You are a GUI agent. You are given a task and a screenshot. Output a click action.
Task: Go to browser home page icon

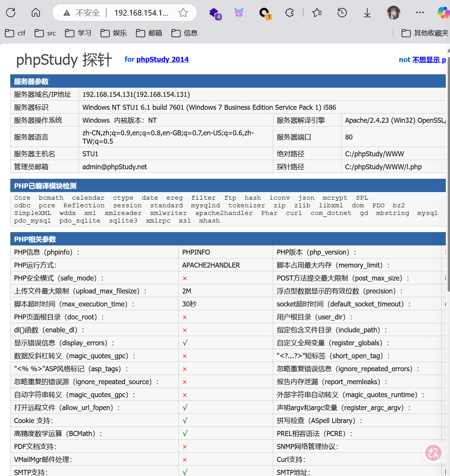click(36, 13)
